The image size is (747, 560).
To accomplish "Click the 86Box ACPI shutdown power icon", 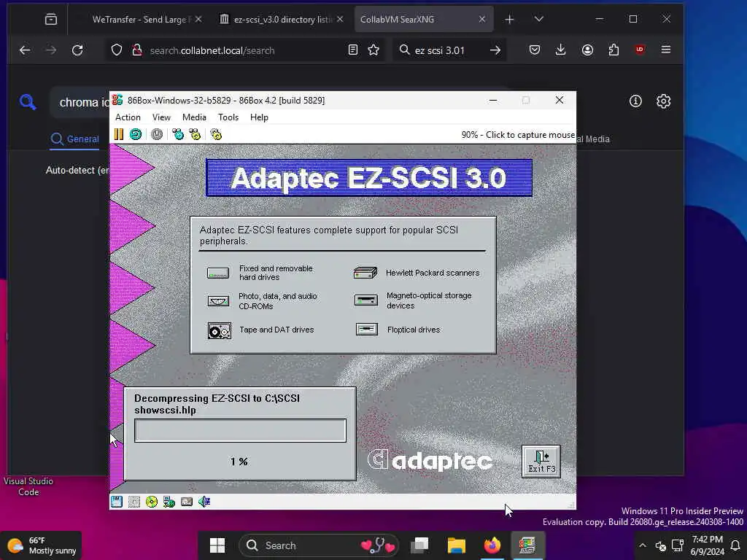I will coord(157,134).
